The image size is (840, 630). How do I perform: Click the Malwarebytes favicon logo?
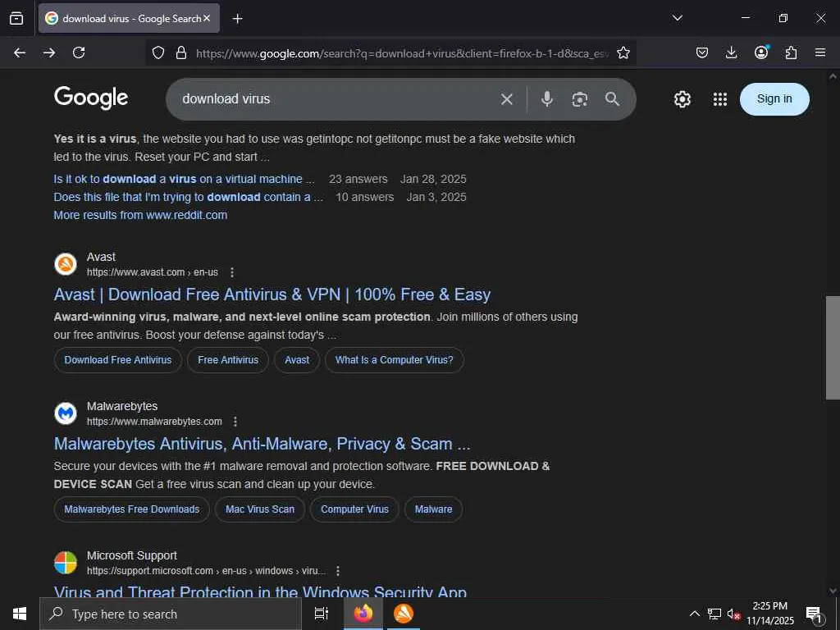coord(66,413)
